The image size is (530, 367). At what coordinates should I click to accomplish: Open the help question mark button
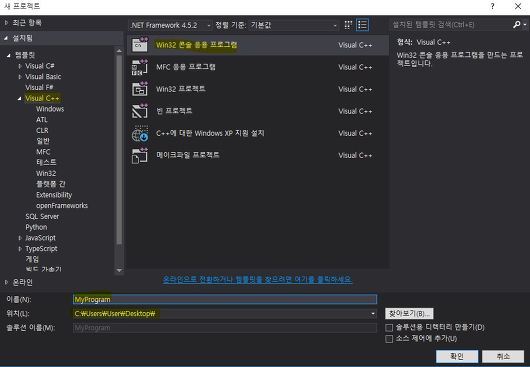492,6
